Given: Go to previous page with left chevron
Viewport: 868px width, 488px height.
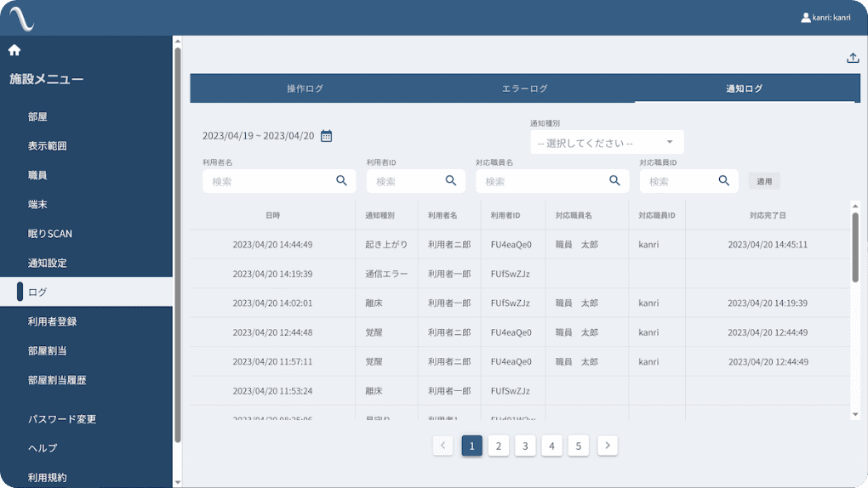Looking at the screenshot, I should [443, 445].
